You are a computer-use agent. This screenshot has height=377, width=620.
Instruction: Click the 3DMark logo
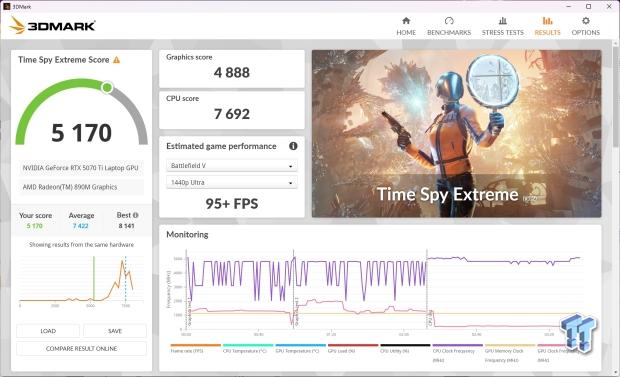53,26
